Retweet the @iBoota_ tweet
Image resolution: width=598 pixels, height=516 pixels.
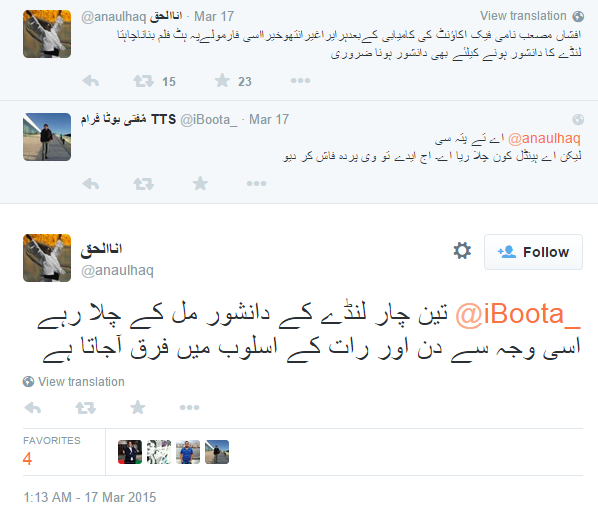(143, 184)
